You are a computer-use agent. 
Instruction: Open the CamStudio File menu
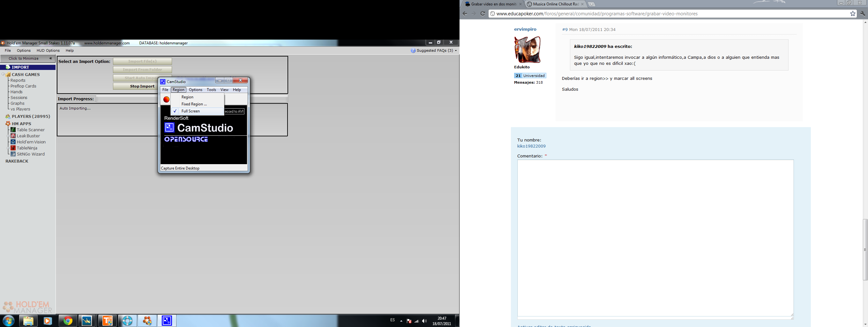[x=165, y=90]
